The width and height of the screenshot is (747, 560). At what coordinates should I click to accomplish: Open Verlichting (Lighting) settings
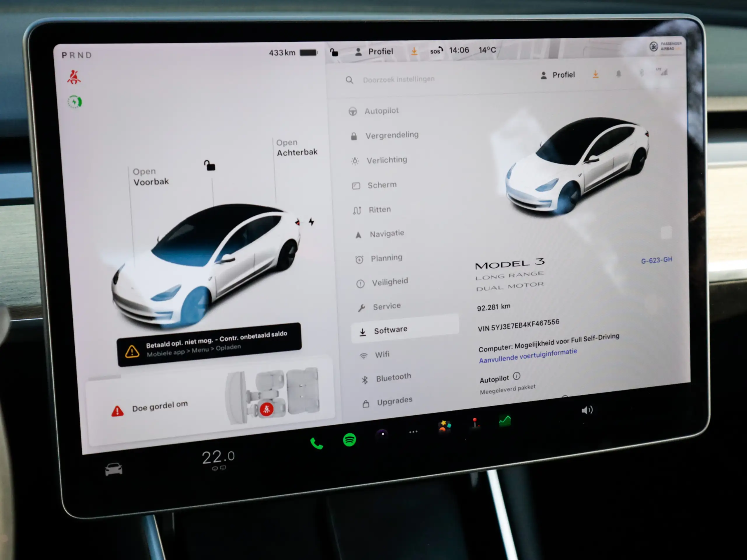[386, 160]
